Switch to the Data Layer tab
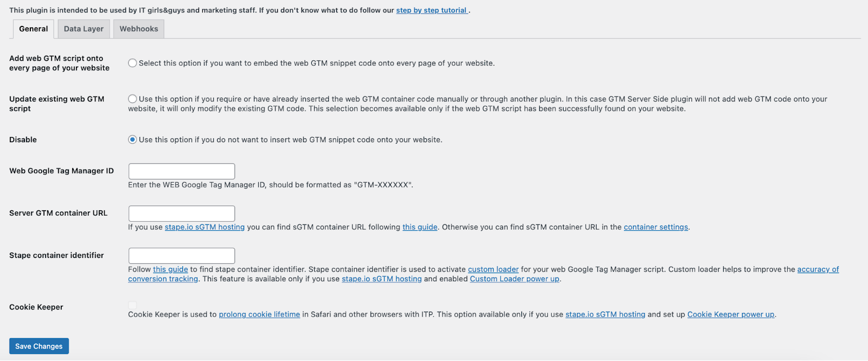 (83, 29)
